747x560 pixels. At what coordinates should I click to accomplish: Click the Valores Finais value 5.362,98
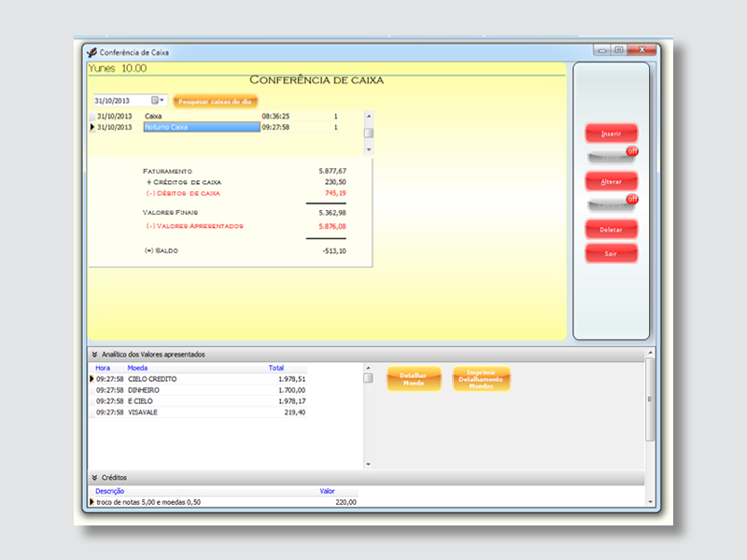(x=332, y=213)
